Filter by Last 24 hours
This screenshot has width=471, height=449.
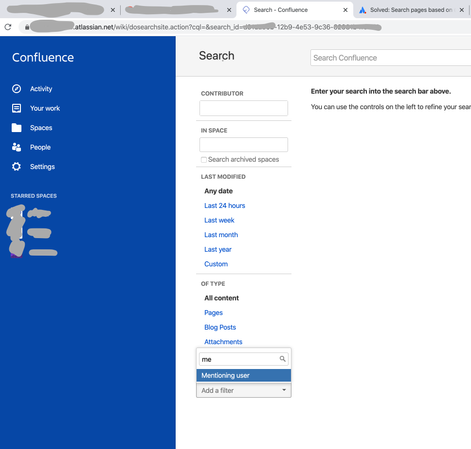(x=225, y=206)
